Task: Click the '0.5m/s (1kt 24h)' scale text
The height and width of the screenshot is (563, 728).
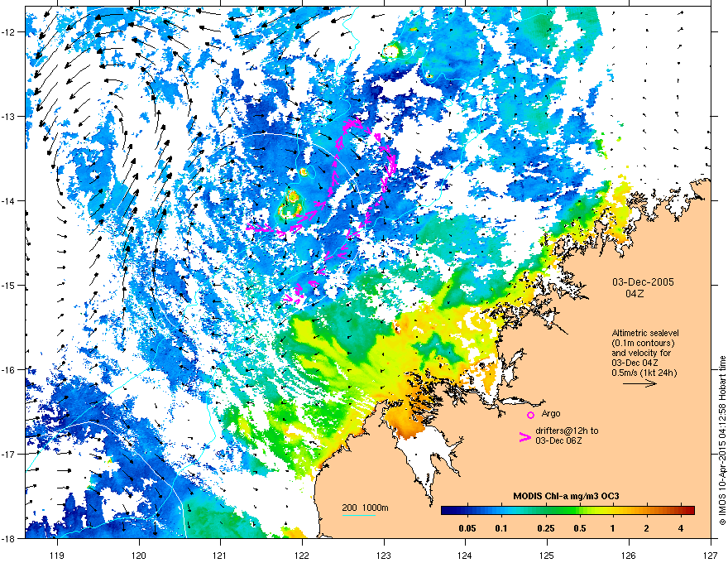Action: coord(644,373)
